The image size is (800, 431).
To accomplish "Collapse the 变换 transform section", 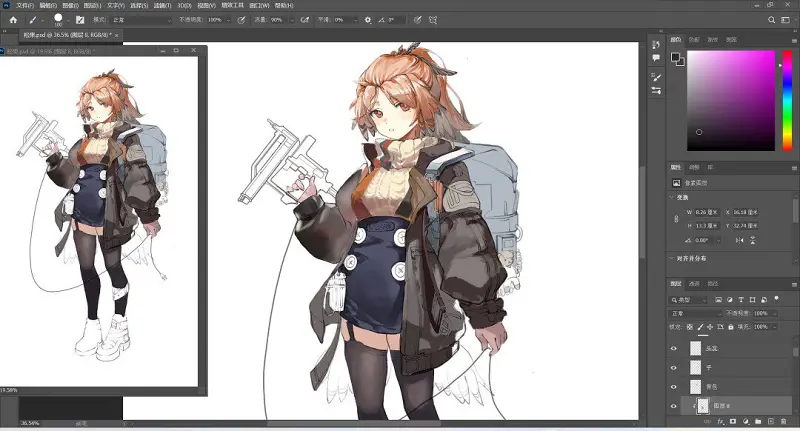I will pyautogui.click(x=671, y=197).
